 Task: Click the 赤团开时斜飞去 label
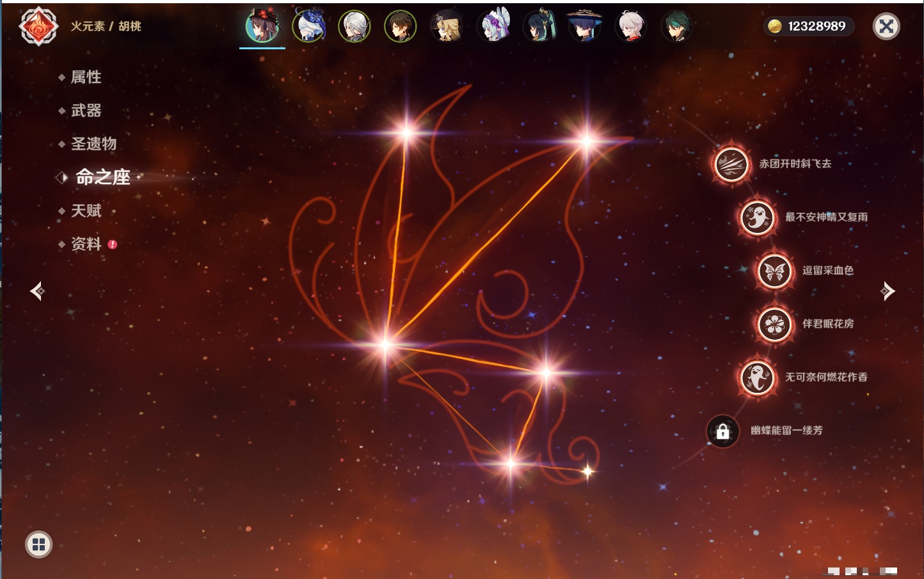pyautogui.click(x=795, y=164)
